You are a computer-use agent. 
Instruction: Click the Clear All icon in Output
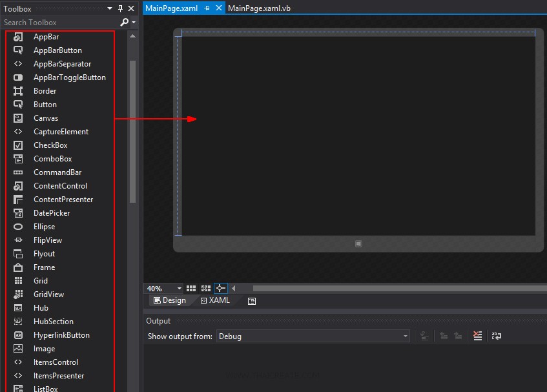tap(477, 336)
